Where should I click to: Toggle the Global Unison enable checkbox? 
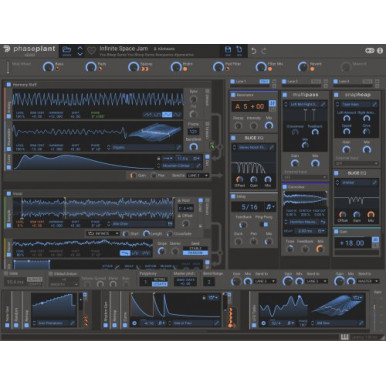click(x=51, y=274)
